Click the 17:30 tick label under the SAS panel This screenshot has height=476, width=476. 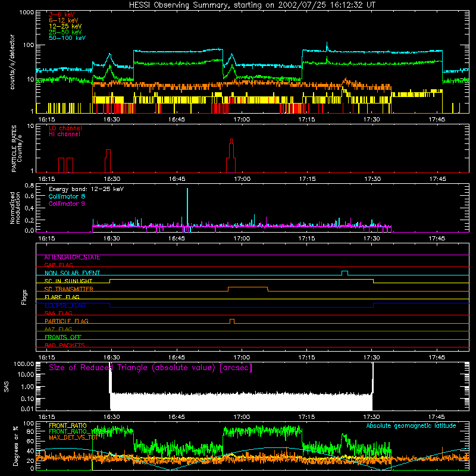[x=371, y=417]
